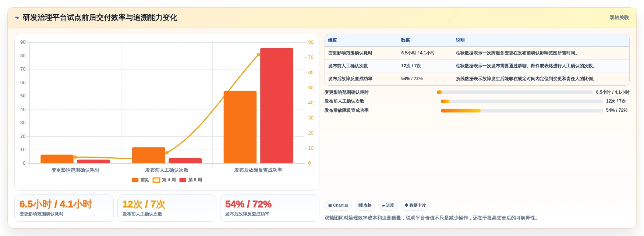Open the 12次 / 7次 stat card
This screenshot has width=644, height=236.
click(x=167, y=208)
